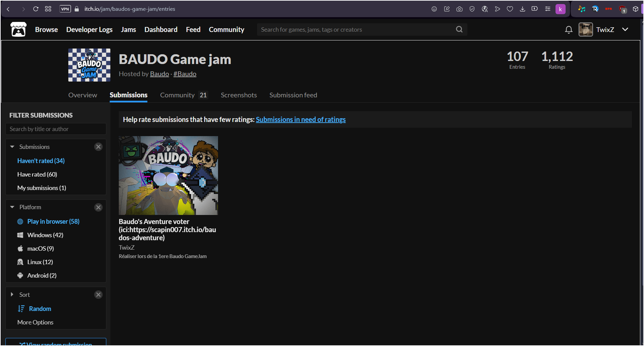The image size is (644, 346).
Task: Open the cube extensions icon
Action: (x=636, y=9)
